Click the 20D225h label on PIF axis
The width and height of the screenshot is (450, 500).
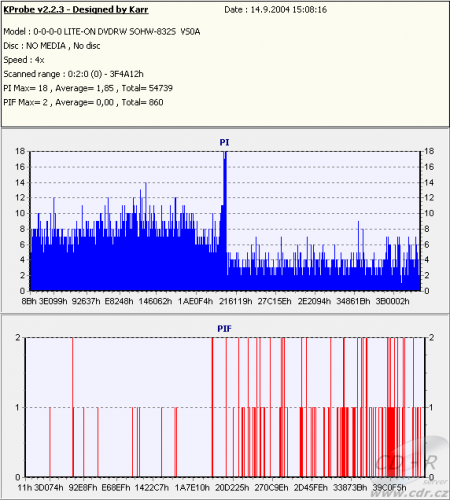(x=232, y=488)
